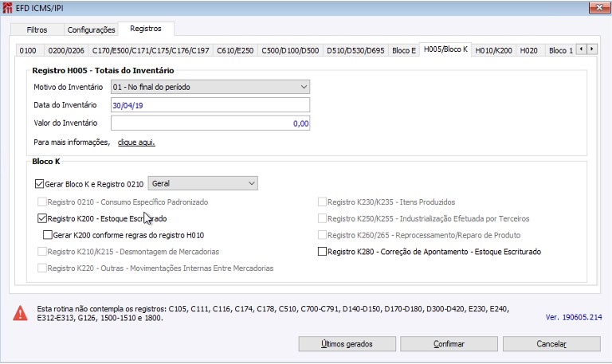Toggle Registro K210/K215 Desmontagem de Mercadorias

[41, 251]
